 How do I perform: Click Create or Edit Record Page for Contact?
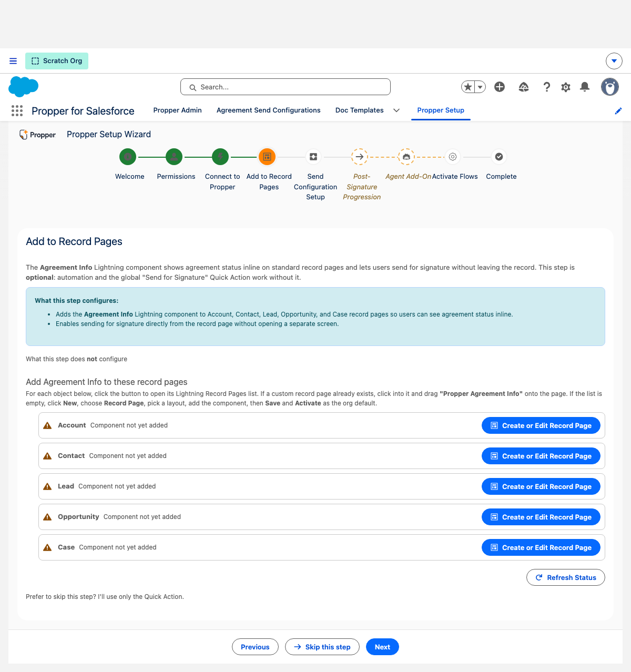pos(541,456)
